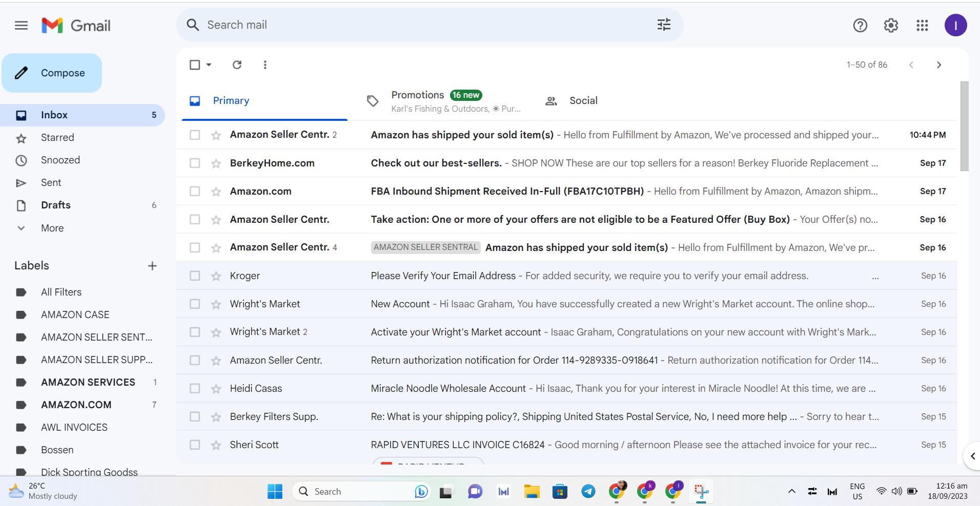Open the main menu hamburger icon
The height and width of the screenshot is (506, 980).
click(21, 25)
